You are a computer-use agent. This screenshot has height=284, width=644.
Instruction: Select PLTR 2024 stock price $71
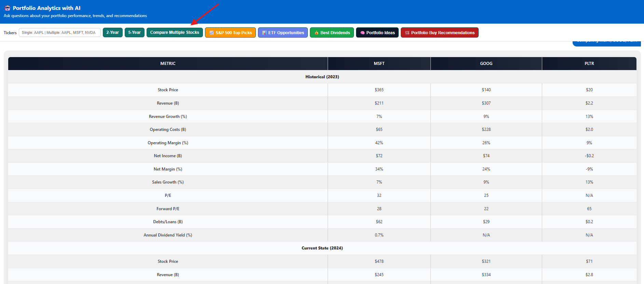pyautogui.click(x=589, y=261)
